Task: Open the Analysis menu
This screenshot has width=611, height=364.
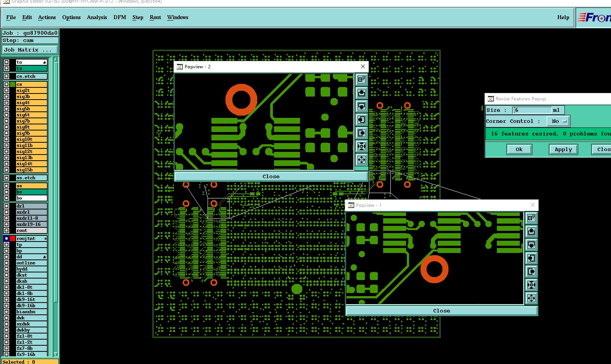Action: (x=97, y=18)
